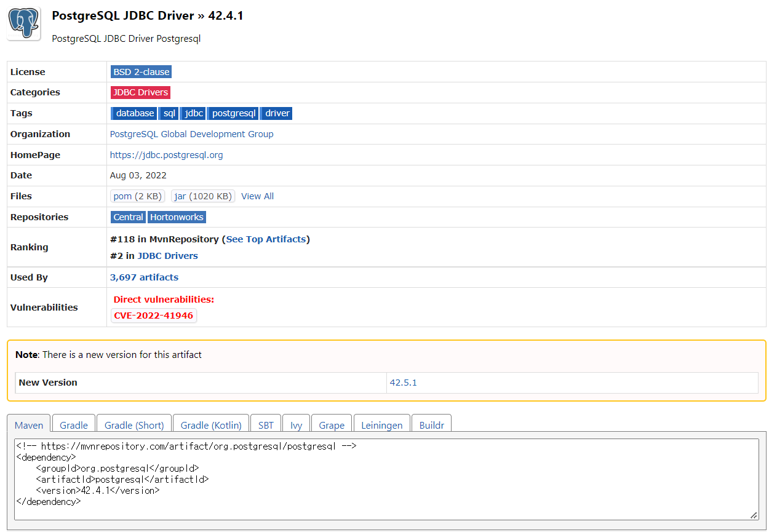Go to new version 42.5.1
This screenshot has height=532, width=769.
pos(403,383)
